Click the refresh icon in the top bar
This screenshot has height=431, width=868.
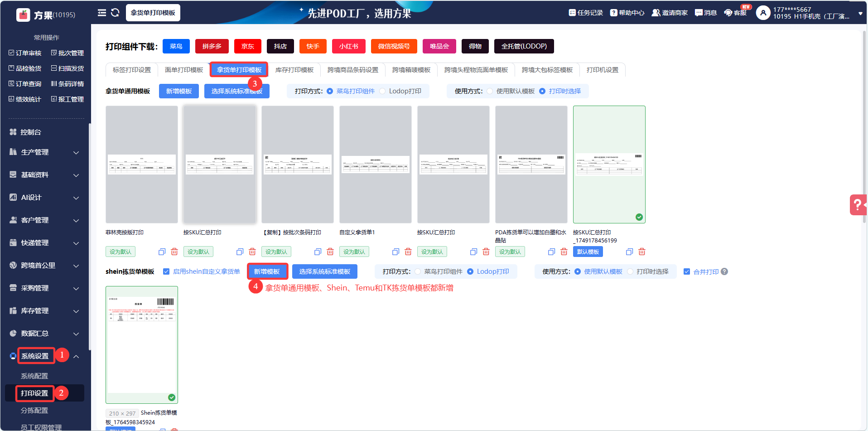tap(115, 13)
